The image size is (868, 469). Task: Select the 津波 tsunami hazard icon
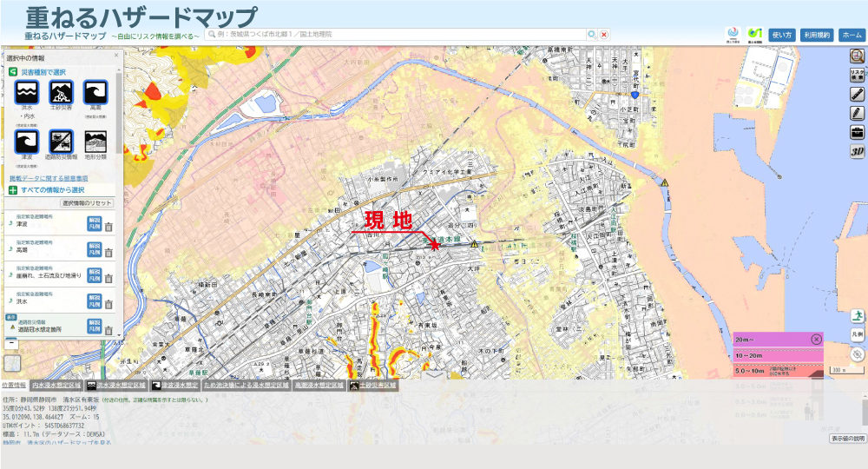27,142
